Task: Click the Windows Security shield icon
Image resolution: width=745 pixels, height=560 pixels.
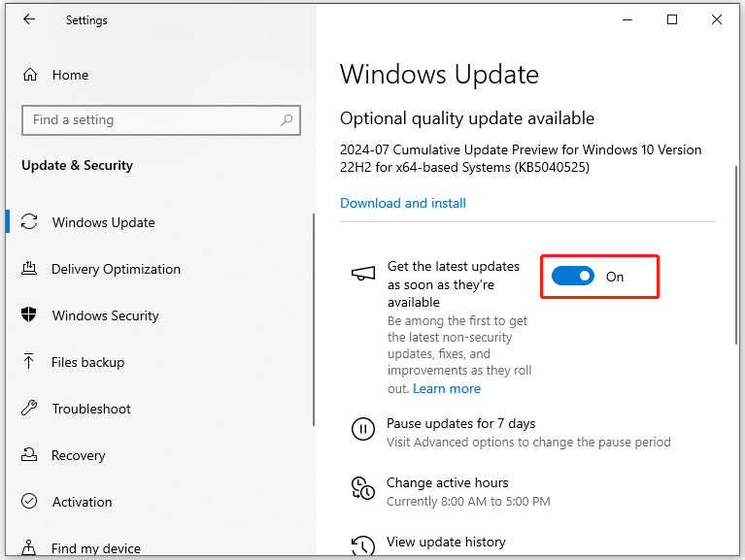Action: tap(30, 315)
